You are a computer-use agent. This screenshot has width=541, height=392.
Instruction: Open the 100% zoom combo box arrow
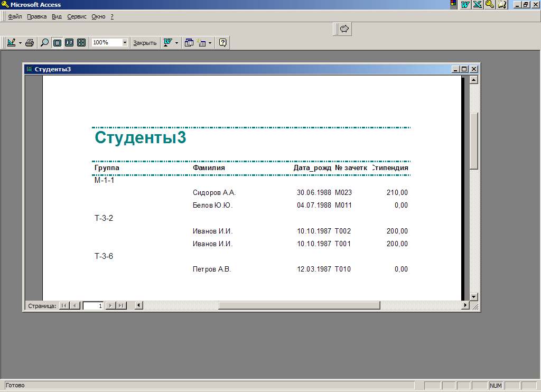point(125,42)
